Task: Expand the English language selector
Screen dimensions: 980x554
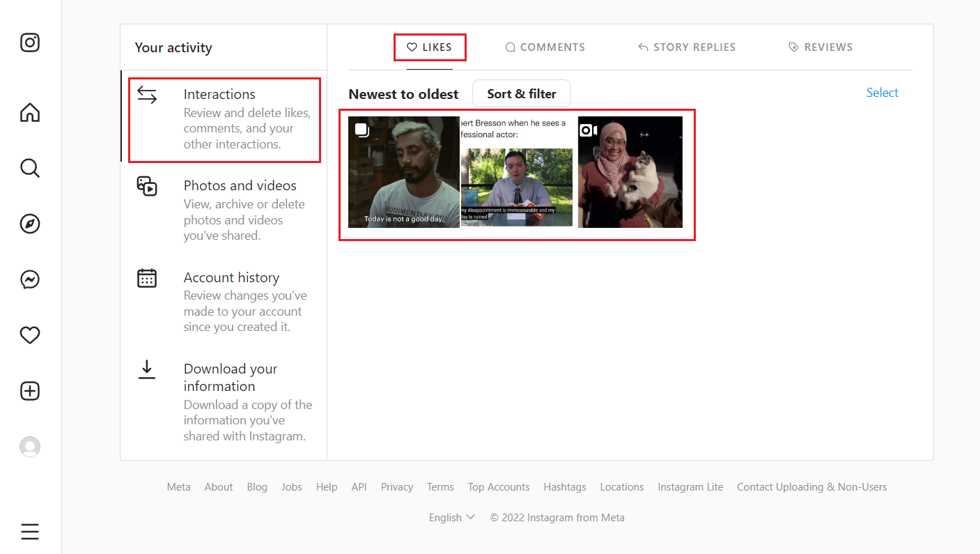Action: (x=452, y=518)
